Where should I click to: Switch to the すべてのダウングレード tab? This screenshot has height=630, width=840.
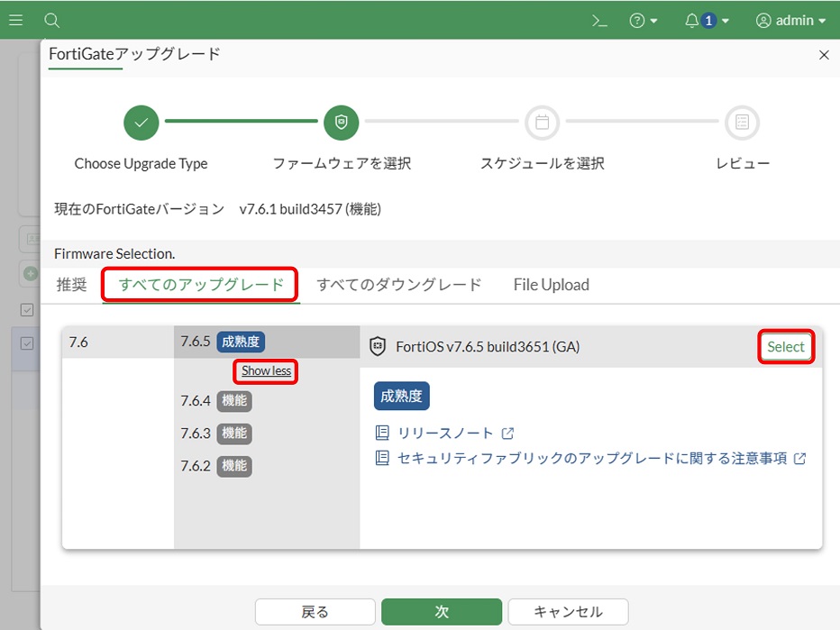point(399,285)
